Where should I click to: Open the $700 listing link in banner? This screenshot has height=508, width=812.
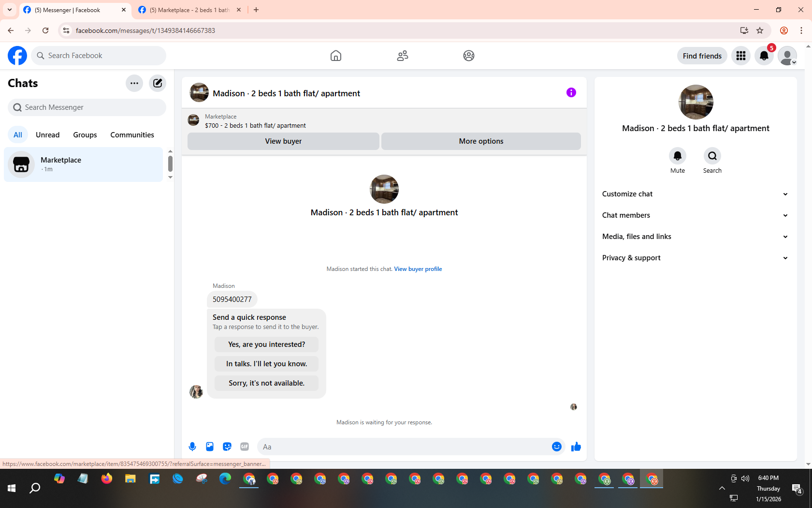pyautogui.click(x=255, y=125)
